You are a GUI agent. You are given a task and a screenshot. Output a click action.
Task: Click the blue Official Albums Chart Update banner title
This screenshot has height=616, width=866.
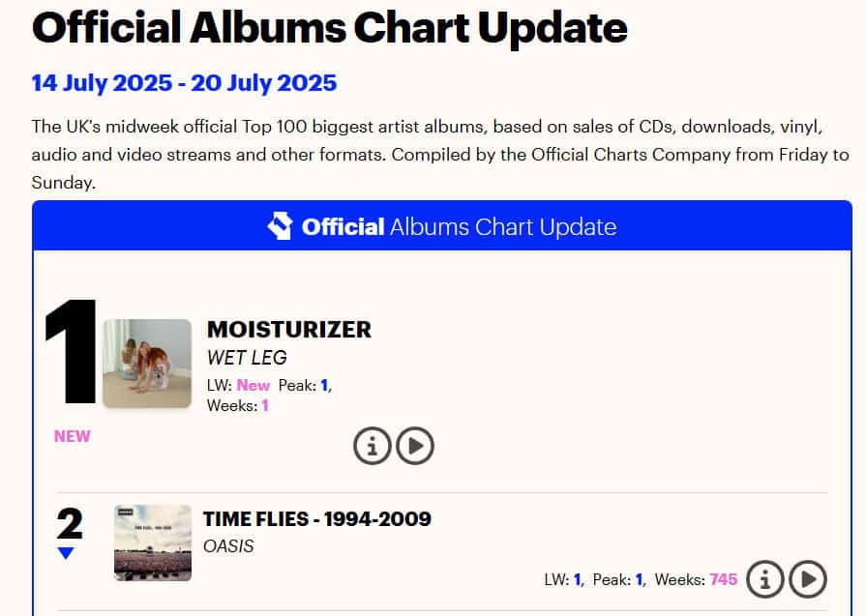(459, 227)
